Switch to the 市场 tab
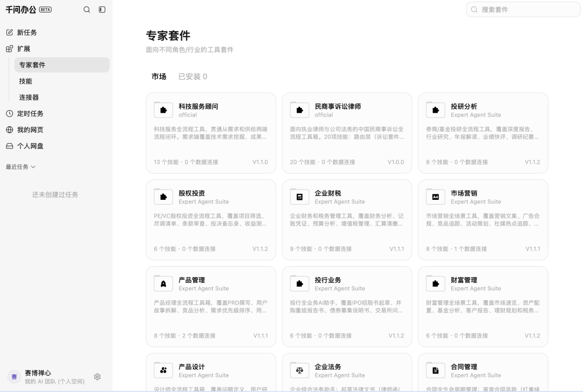 (159, 77)
